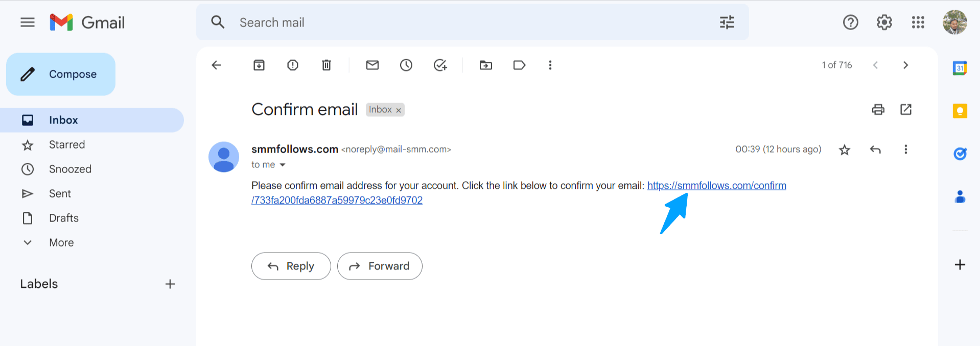980x346 pixels.
Task: Snooze the email with the clock icon
Action: point(406,65)
